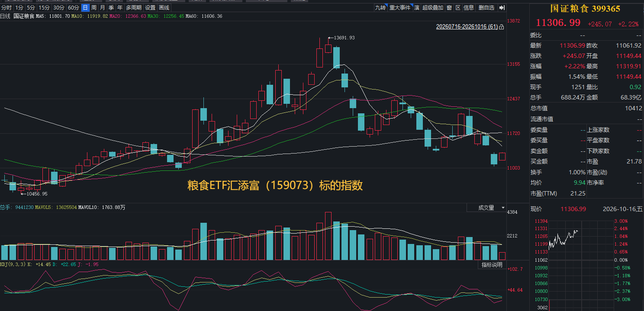The height and width of the screenshot is (311, 644).
Task: Open the 信息 info panel
Action: tap(469, 8)
